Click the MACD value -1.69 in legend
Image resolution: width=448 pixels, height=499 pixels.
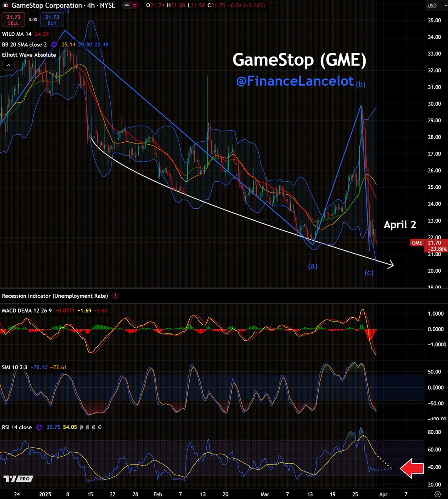coord(84,311)
